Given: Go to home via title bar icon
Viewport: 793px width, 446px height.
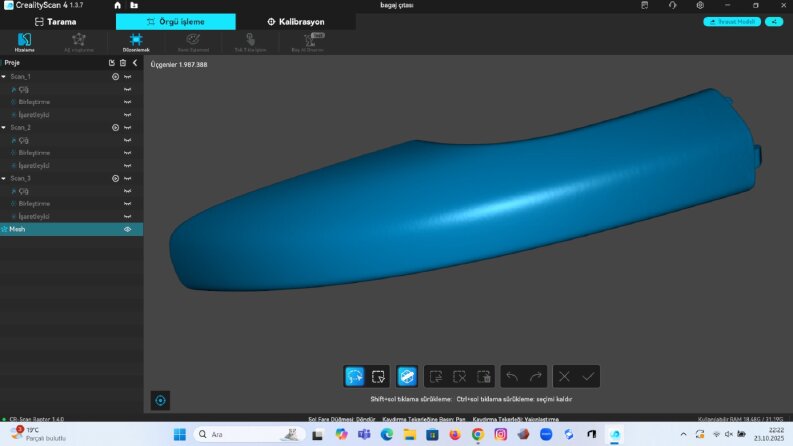Looking at the screenshot, I should (x=117, y=5).
